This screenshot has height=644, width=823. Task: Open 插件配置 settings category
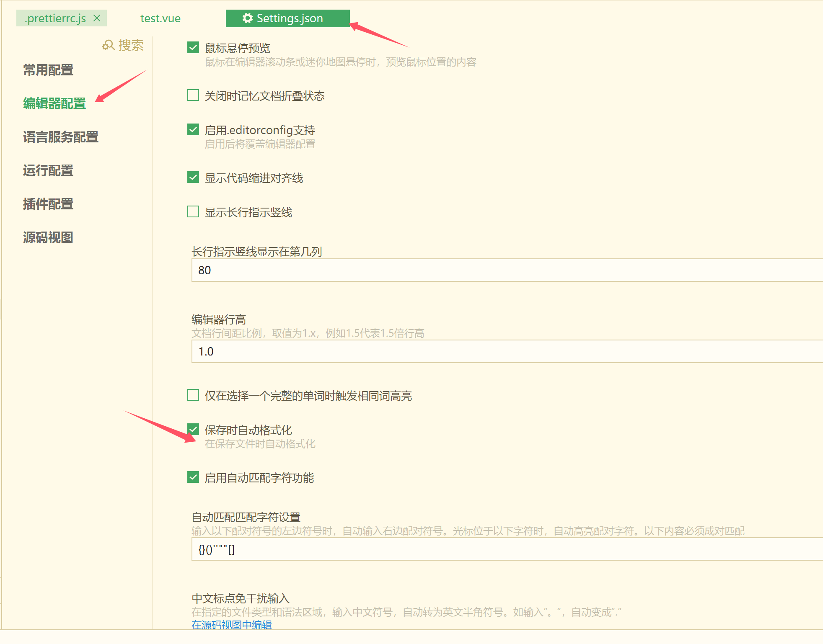[x=48, y=204]
